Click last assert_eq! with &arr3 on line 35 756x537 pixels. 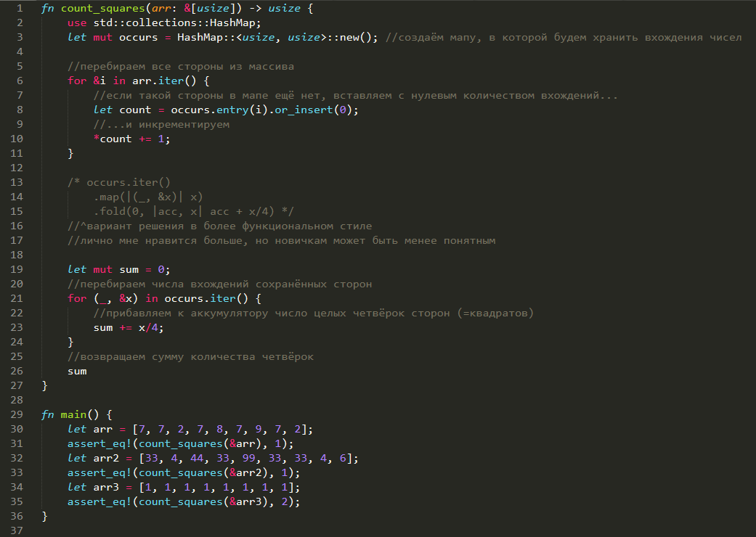tap(184, 502)
